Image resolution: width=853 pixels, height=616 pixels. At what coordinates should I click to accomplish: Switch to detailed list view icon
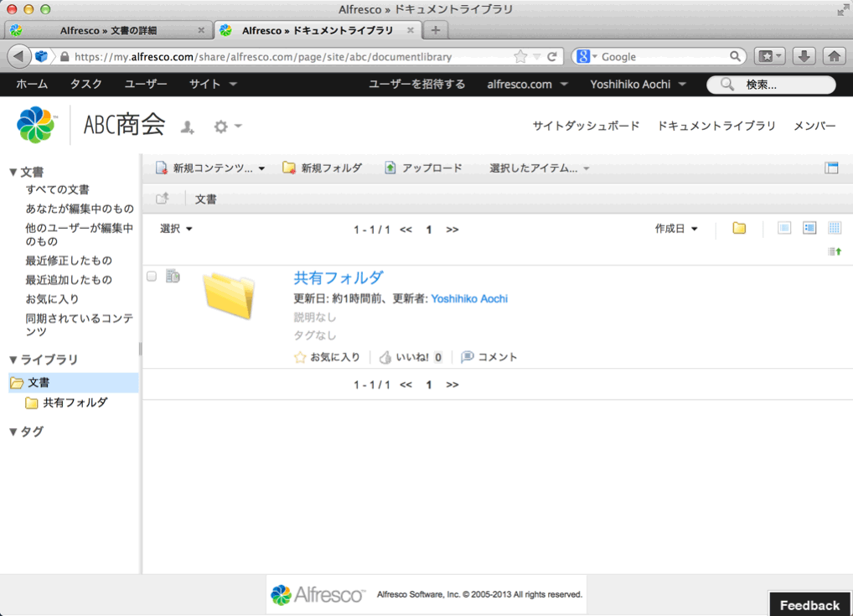(809, 228)
